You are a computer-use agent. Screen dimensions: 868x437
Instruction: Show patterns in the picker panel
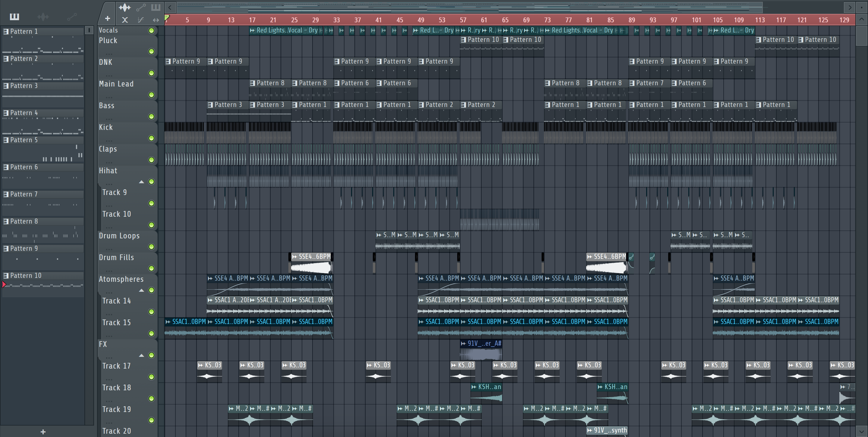14,17
